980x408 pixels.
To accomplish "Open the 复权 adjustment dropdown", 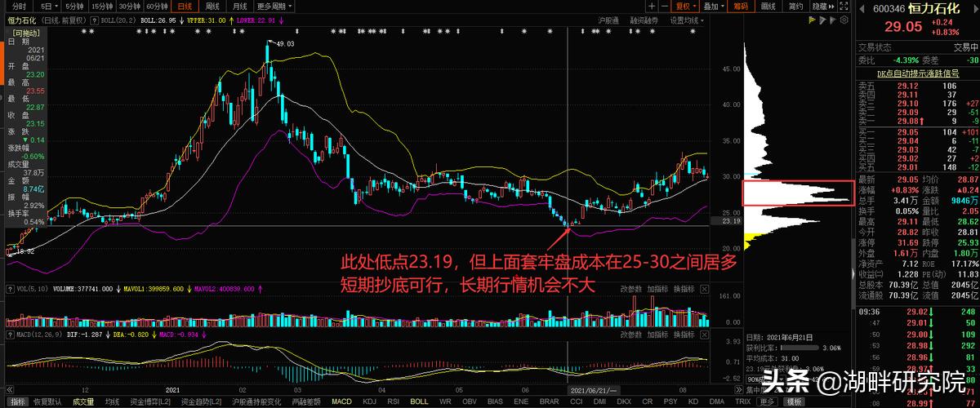I will pos(684,6).
